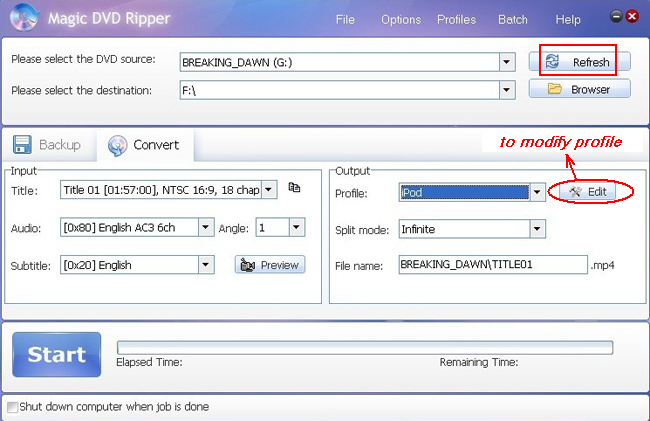
Task: Click the File name input field
Action: (493, 264)
